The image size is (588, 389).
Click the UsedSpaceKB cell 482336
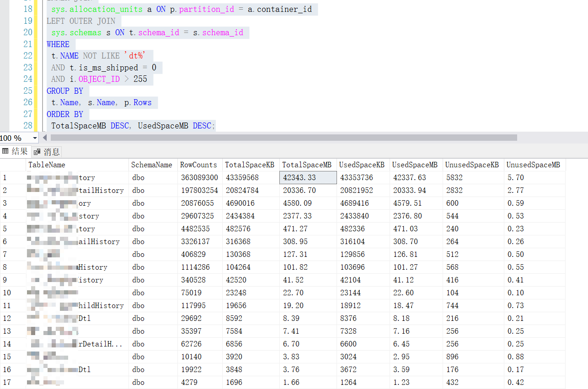(x=363, y=229)
